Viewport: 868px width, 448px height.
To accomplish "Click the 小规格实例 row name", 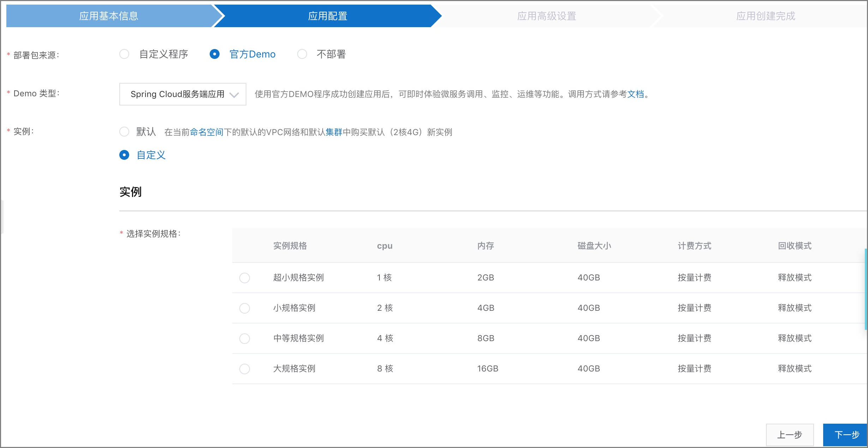I will pyautogui.click(x=294, y=308).
